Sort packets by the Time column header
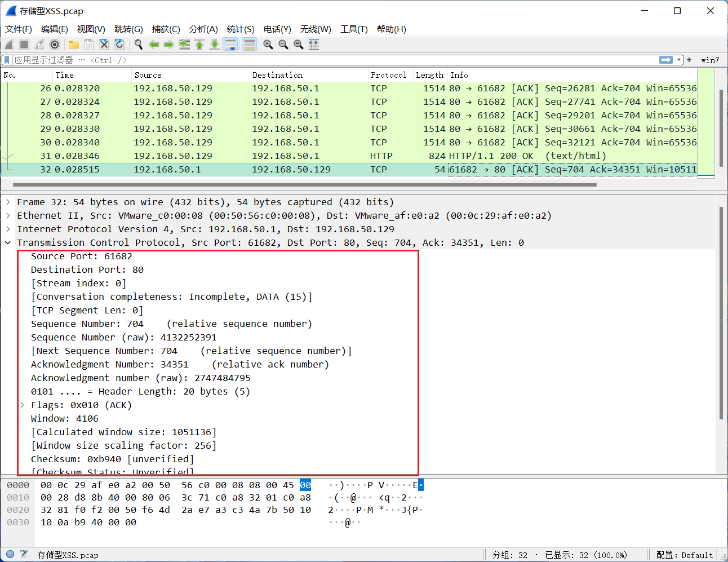 pyautogui.click(x=92, y=75)
